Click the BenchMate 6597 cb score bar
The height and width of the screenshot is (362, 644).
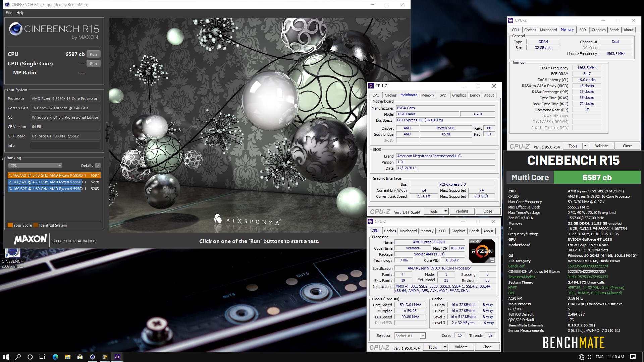(x=597, y=178)
